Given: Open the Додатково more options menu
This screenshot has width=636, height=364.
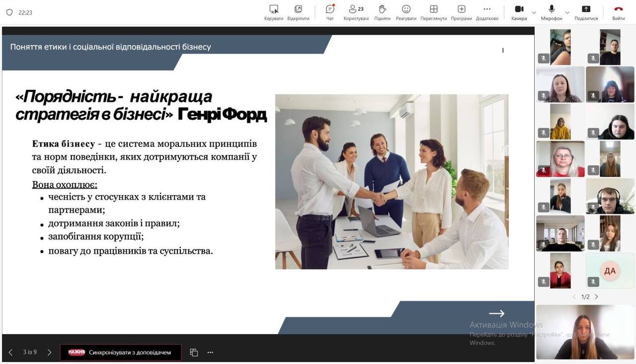Looking at the screenshot, I should [x=487, y=12].
